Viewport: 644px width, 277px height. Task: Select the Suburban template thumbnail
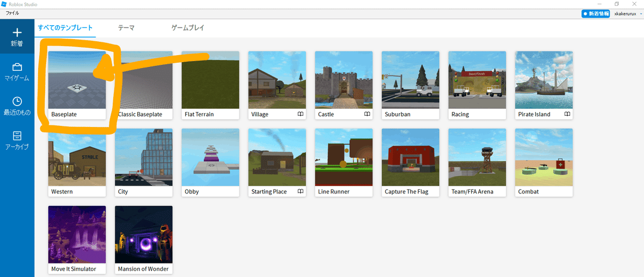click(x=411, y=80)
